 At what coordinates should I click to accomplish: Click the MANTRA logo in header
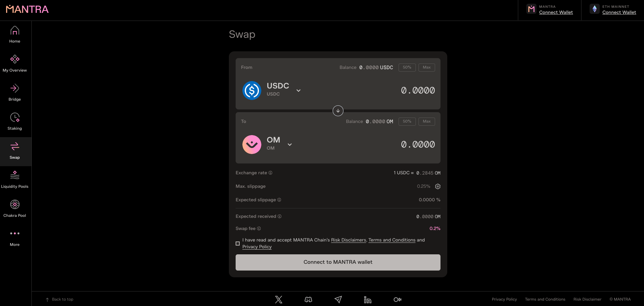click(x=27, y=9)
